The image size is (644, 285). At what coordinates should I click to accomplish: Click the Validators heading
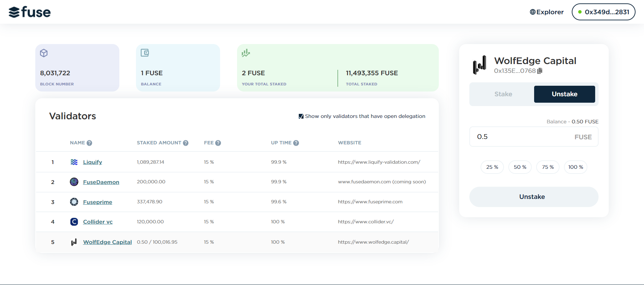point(73,116)
